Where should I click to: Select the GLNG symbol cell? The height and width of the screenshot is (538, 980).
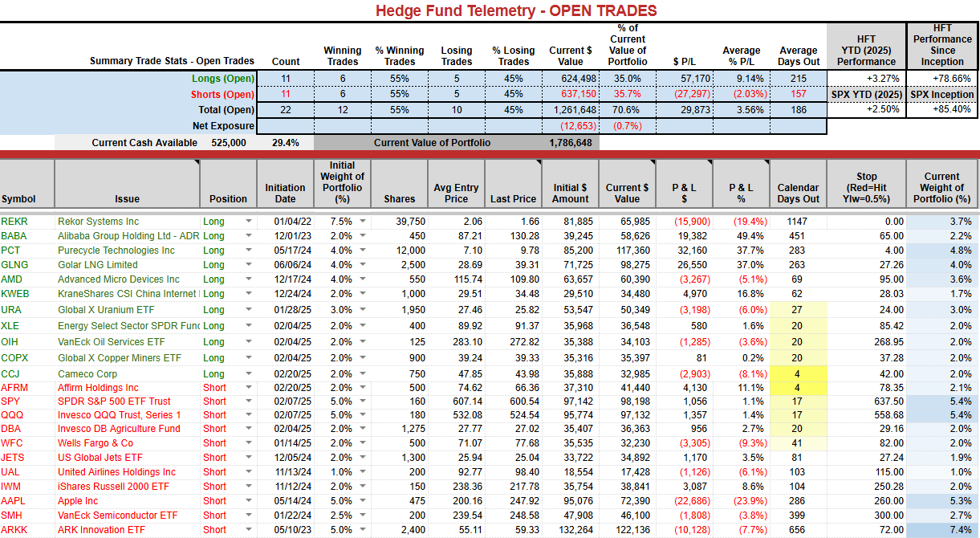[27, 265]
